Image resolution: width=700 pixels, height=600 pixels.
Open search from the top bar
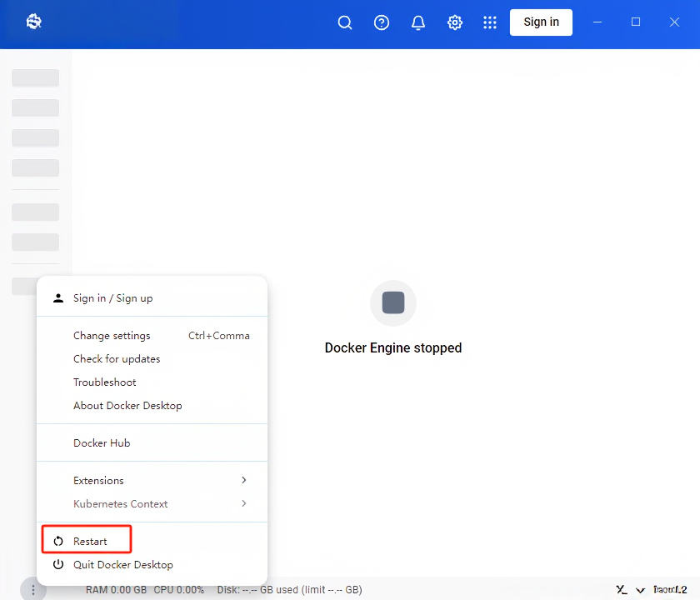[345, 22]
